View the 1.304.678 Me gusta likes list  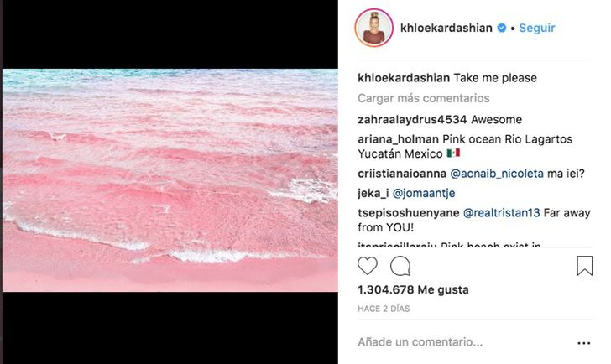[x=413, y=289]
